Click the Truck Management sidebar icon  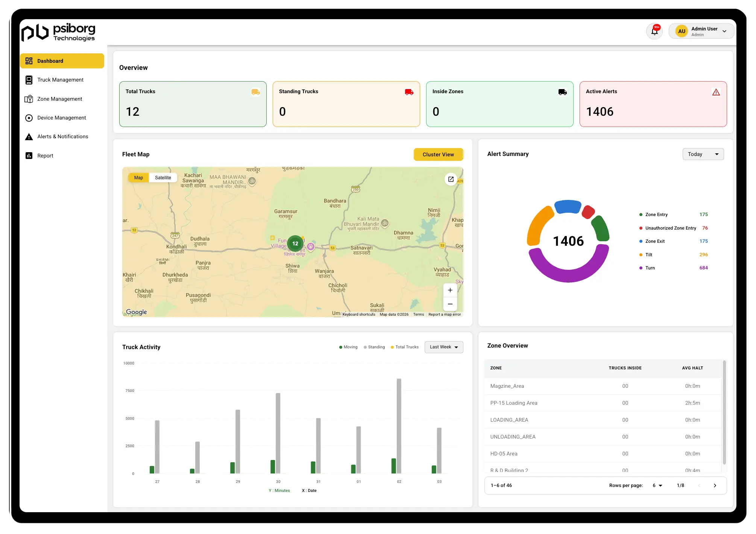[x=29, y=80]
